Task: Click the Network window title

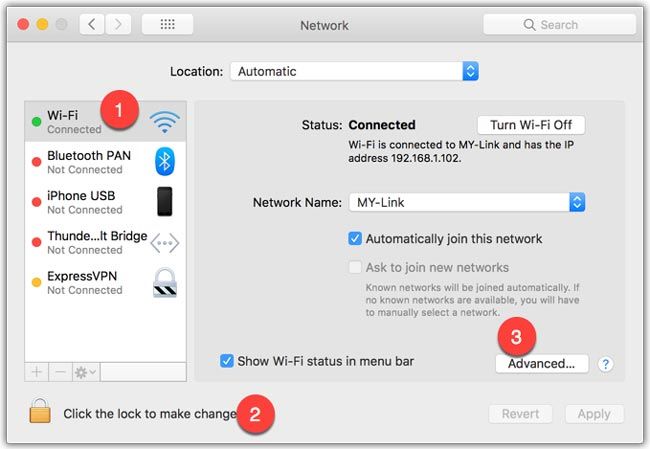Action: pos(324,25)
